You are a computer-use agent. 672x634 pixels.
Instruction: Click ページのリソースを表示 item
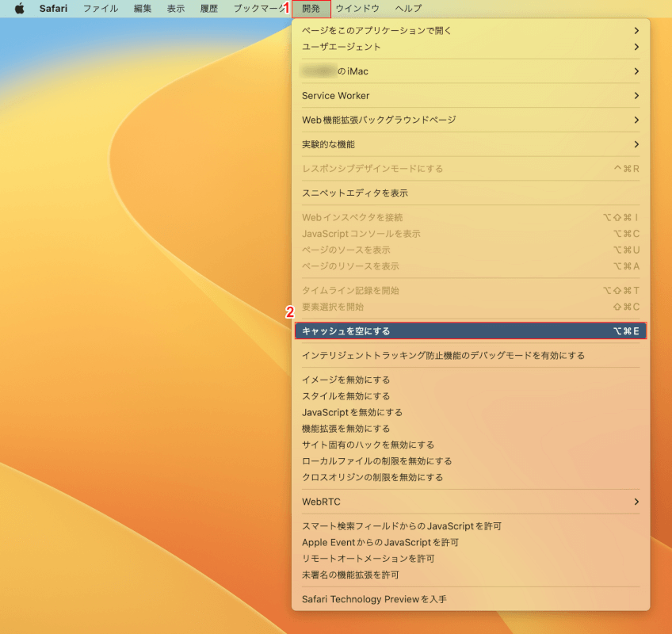coord(471,266)
